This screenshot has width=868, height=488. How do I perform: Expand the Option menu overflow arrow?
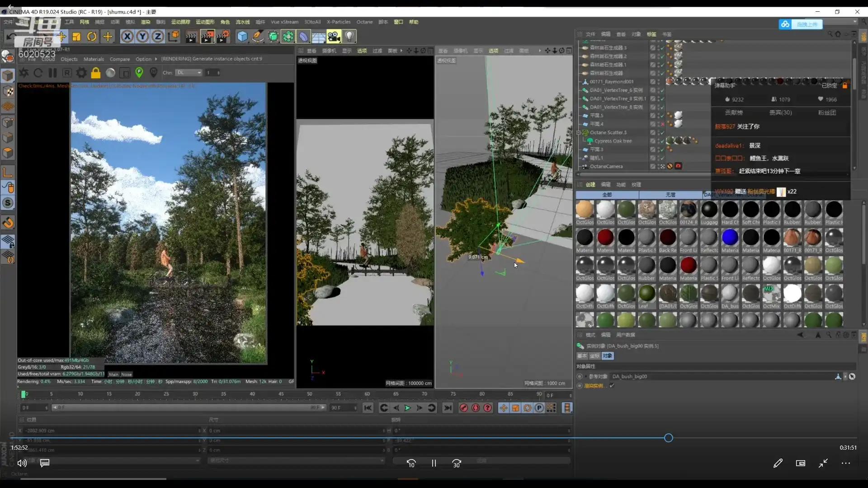(156, 59)
